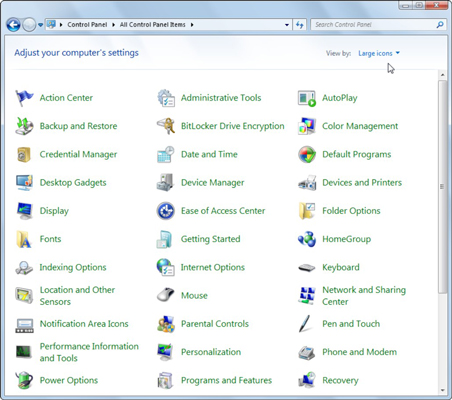
Task: Refresh the Control Panel address bar
Action: point(300,25)
